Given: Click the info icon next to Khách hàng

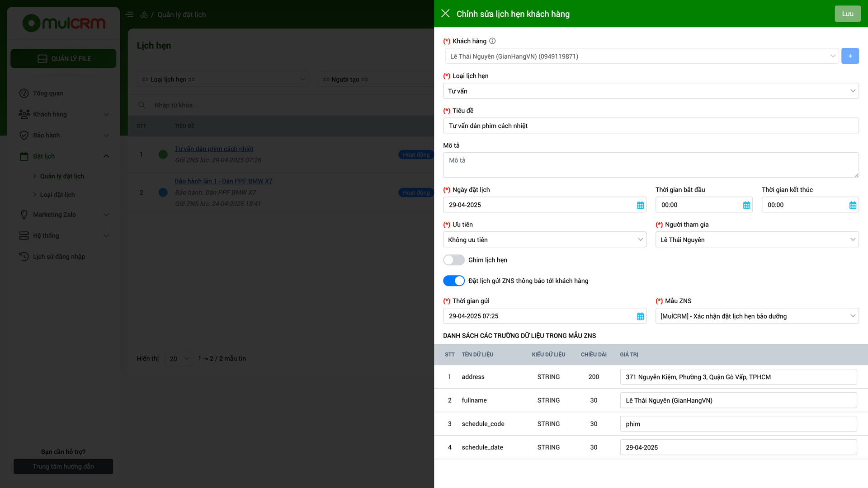Looking at the screenshot, I should [492, 41].
